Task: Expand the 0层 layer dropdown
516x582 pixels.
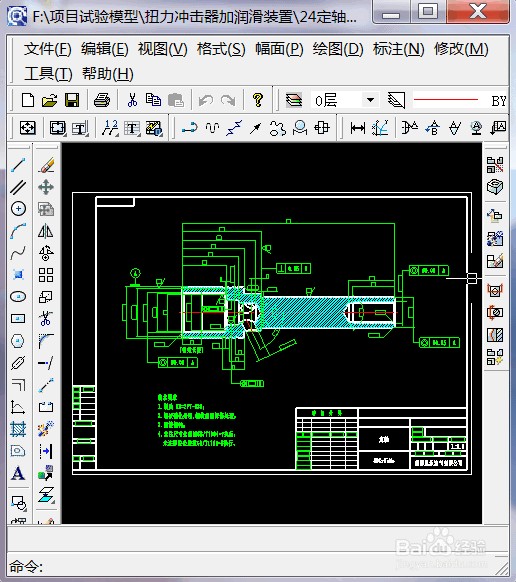Action: click(x=370, y=100)
